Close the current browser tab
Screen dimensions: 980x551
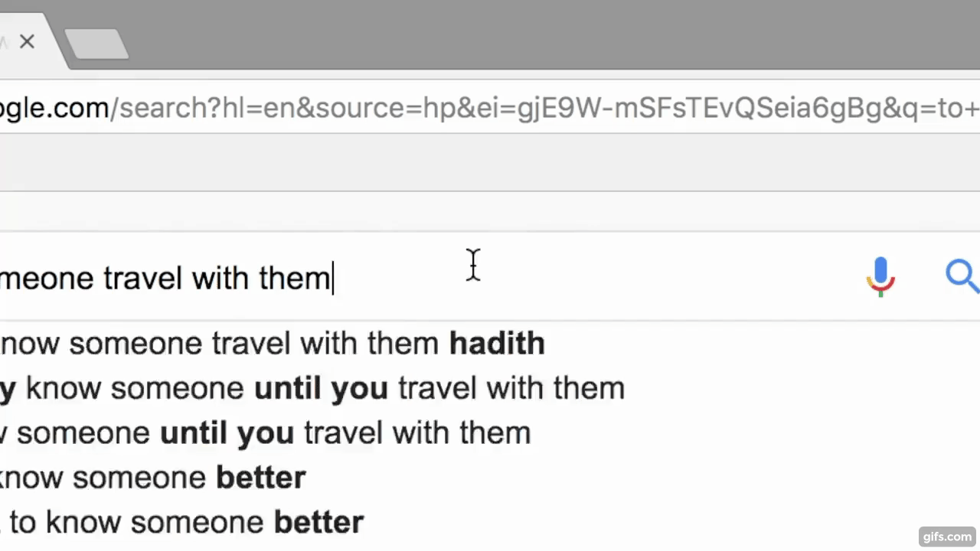(27, 41)
